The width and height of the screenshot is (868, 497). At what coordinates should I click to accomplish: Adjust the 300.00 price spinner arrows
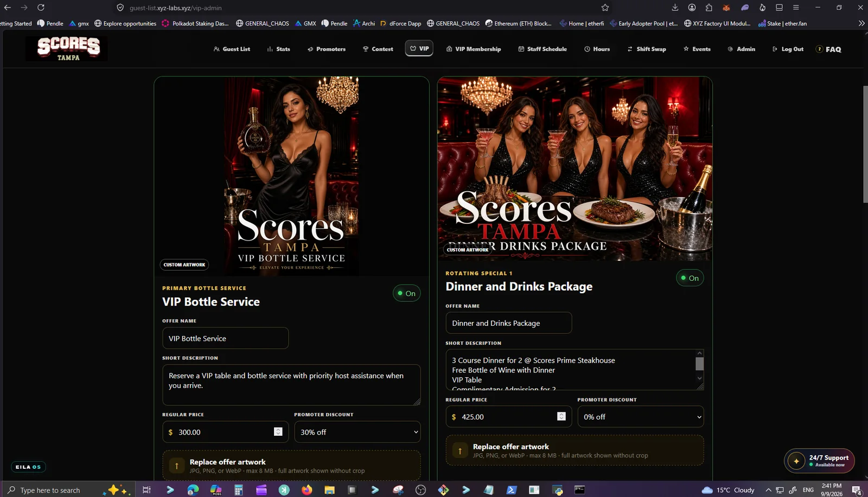click(x=278, y=432)
